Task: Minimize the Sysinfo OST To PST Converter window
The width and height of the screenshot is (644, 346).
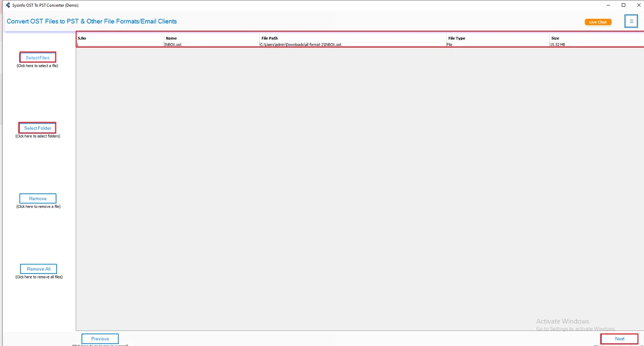Action: (x=608, y=5)
